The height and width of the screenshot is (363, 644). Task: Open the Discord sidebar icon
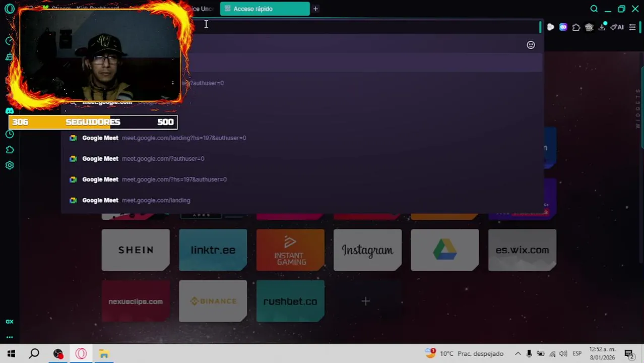[x=10, y=111]
